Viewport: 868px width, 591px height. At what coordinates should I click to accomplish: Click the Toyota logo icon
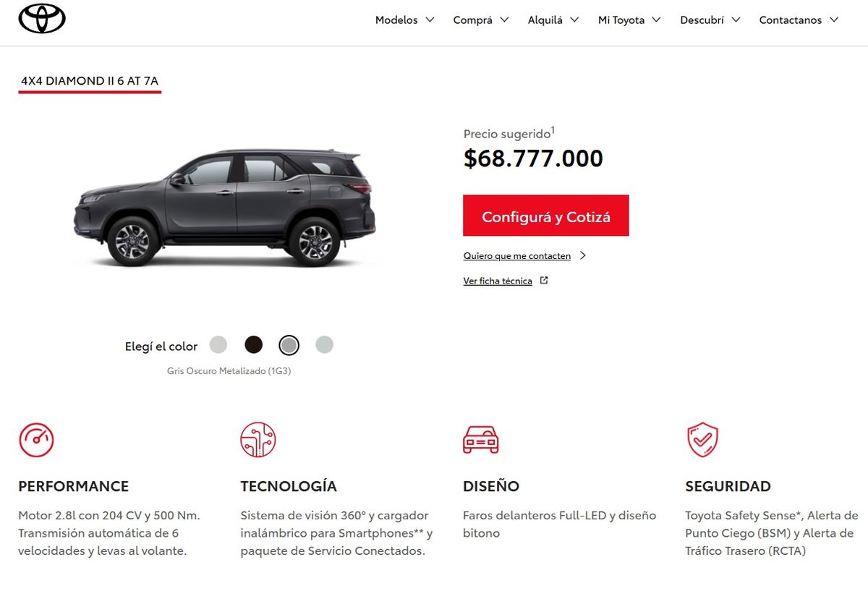tap(42, 20)
